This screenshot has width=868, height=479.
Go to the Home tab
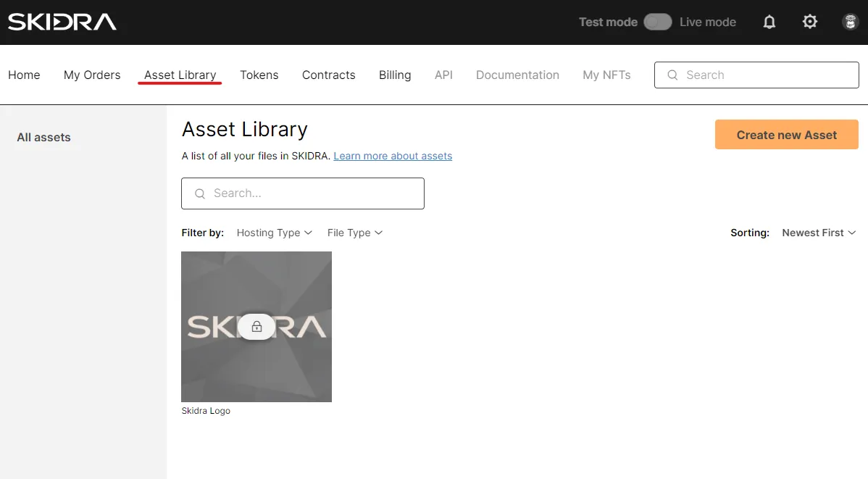[24, 75]
